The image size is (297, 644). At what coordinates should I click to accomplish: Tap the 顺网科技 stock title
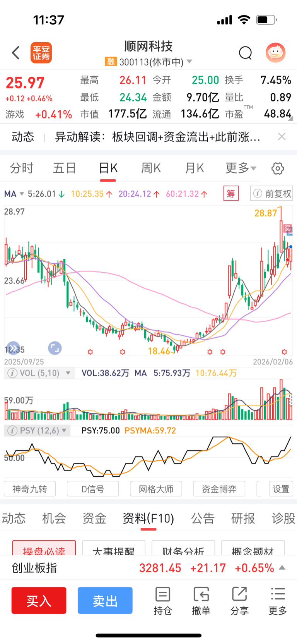pyautogui.click(x=148, y=46)
